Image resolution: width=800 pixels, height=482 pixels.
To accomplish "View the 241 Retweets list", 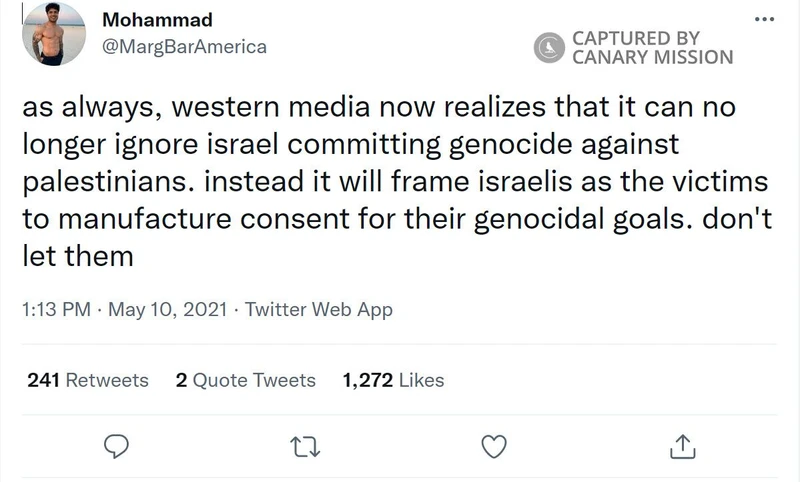I will (x=88, y=380).
